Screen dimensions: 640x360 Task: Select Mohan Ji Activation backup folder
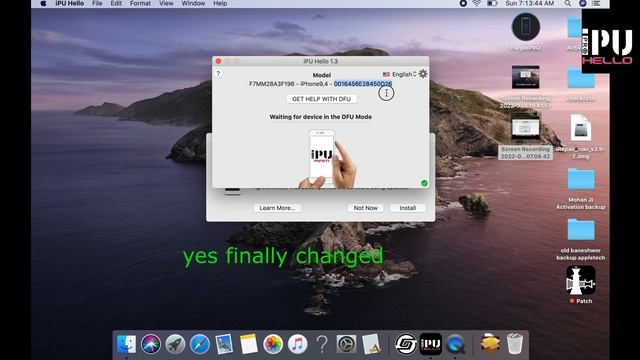(580, 179)
